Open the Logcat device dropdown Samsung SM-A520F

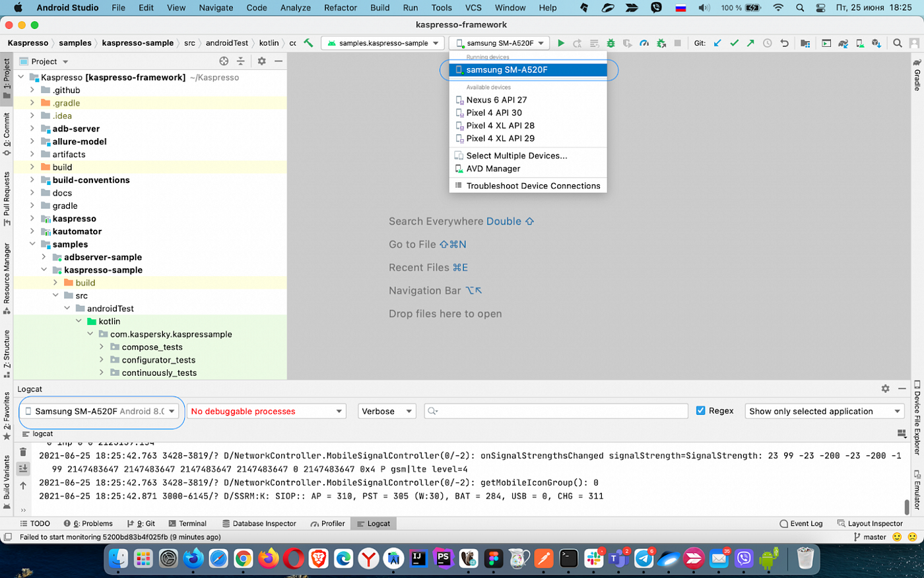pos(100,411)
